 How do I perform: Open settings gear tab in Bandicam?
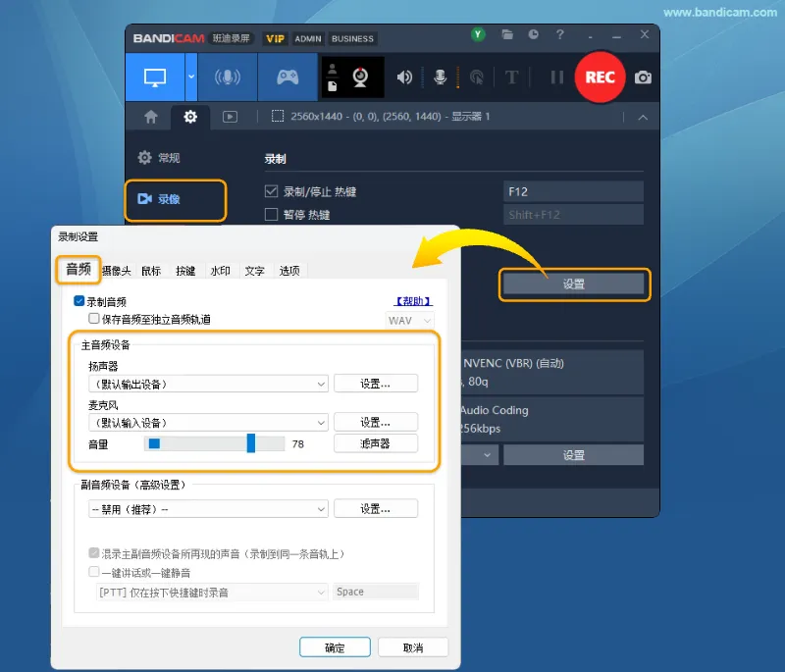tap(190, 117)
